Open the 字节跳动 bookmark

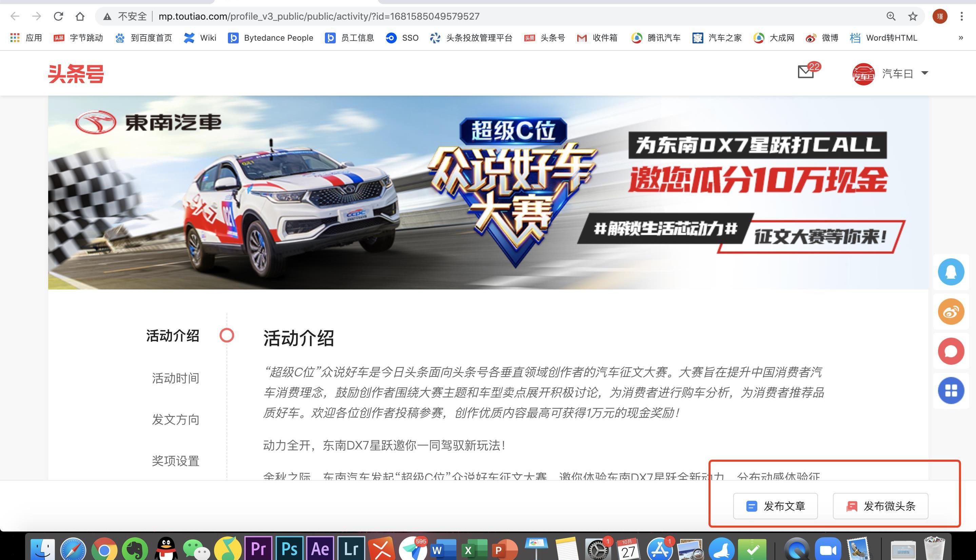tap(78, 38)
